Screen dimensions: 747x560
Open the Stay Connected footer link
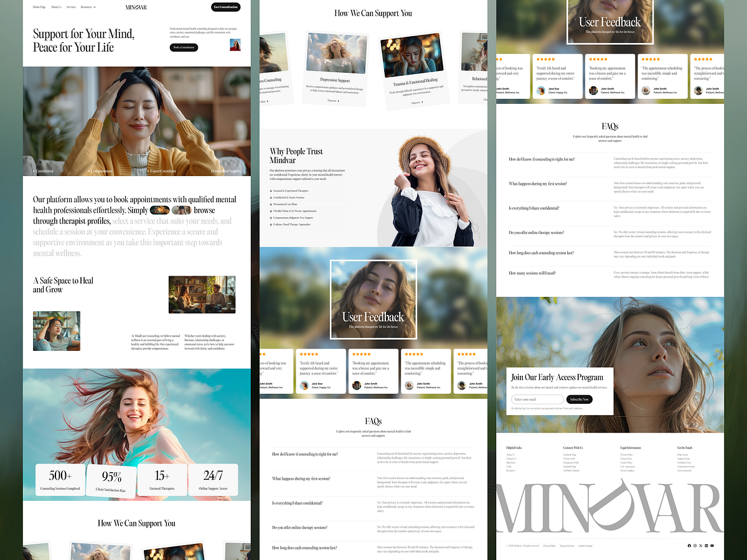click(684, 470)
